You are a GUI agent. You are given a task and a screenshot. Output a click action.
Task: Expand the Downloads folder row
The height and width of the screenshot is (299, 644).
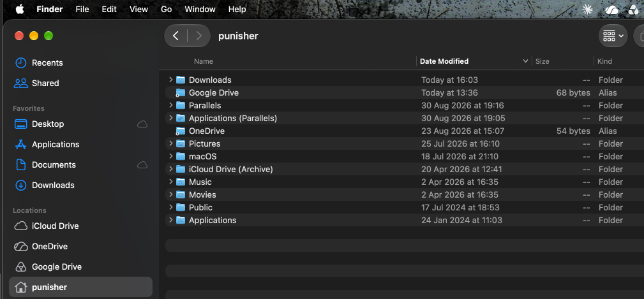tap(171, 80)
